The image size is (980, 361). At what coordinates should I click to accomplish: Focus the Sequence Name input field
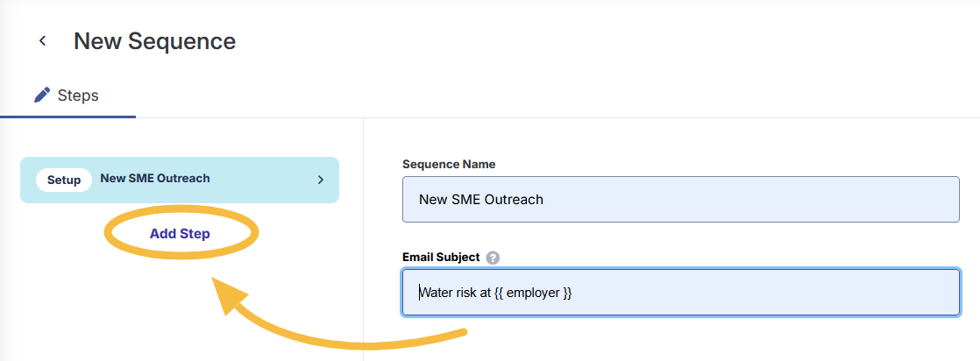point(678,199)
